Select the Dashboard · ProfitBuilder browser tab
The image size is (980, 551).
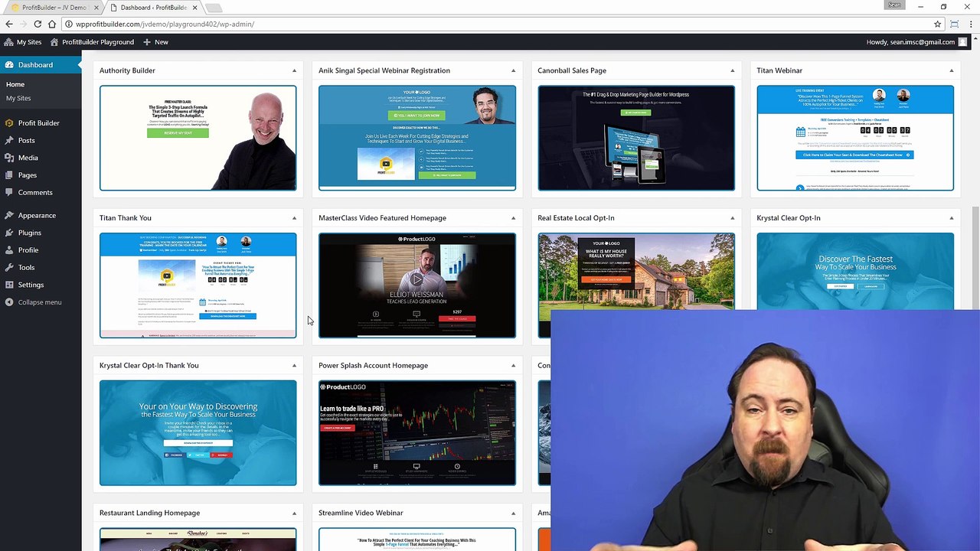tap(153, 8)
